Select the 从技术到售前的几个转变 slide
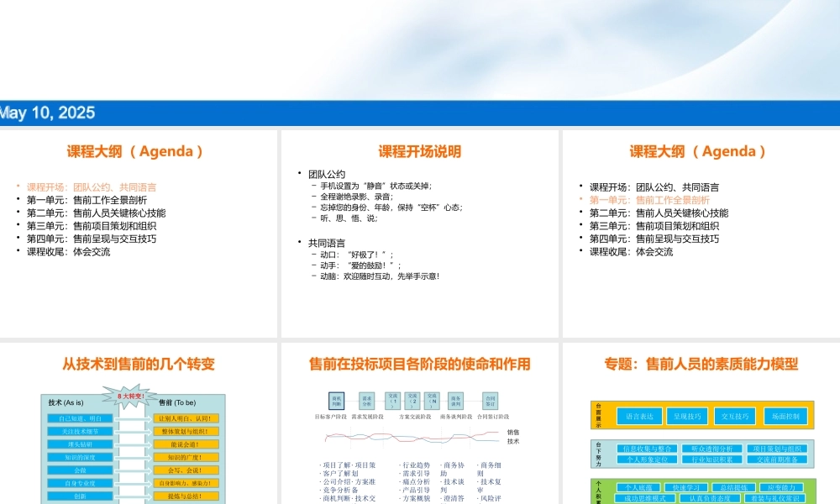 tap(139, 423)
